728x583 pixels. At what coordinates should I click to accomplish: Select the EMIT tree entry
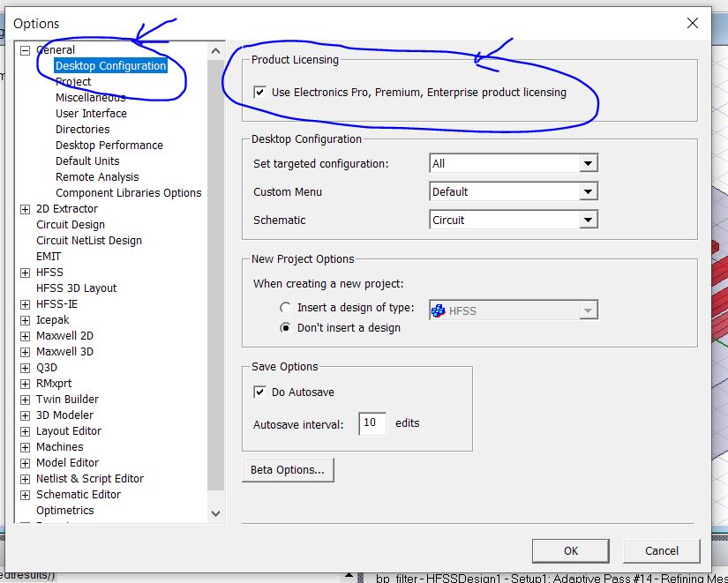[49, 257]
